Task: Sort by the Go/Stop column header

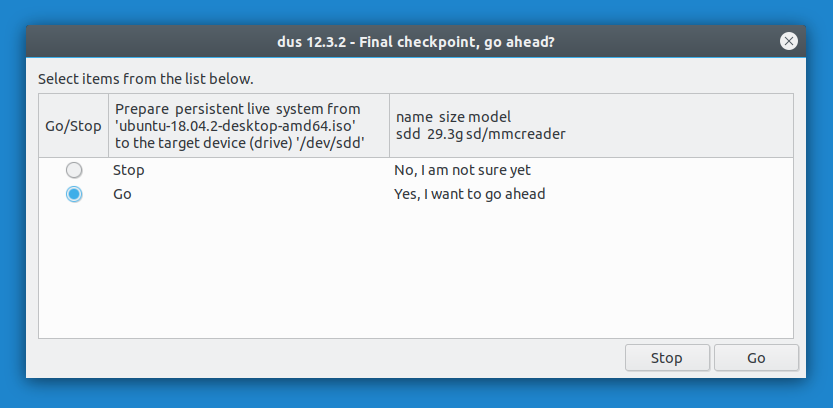Action: 73,126
